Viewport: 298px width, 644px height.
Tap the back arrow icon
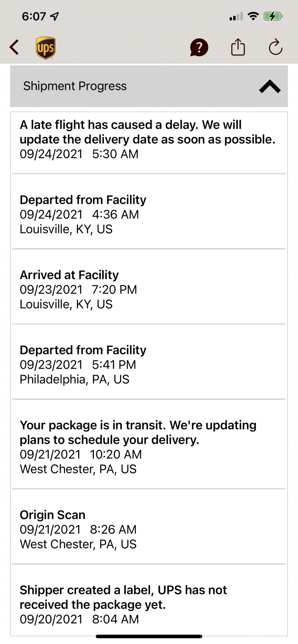14,48
